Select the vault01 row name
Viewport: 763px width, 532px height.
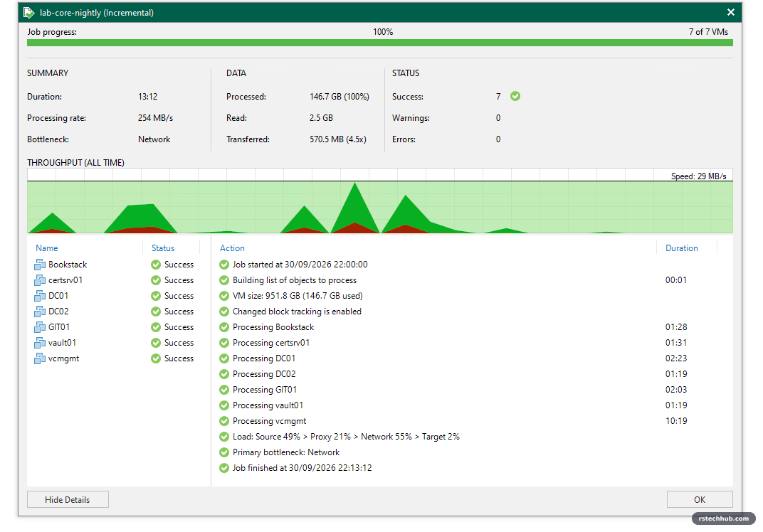(x=63, y=343)
